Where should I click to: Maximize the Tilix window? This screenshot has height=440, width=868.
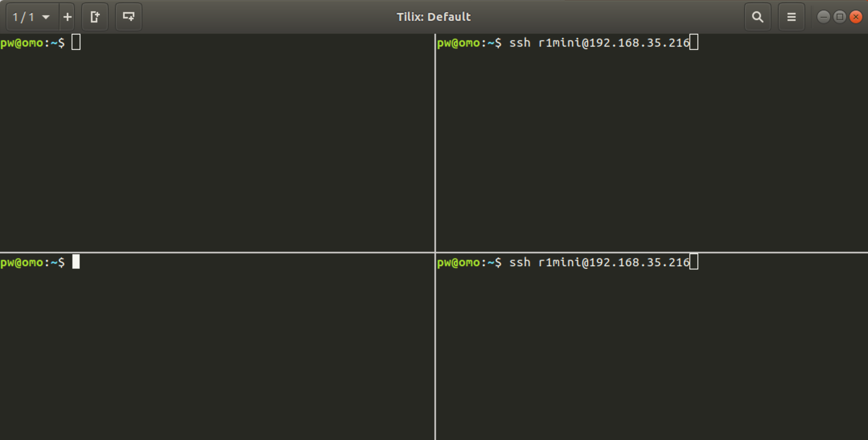[840, 17]
